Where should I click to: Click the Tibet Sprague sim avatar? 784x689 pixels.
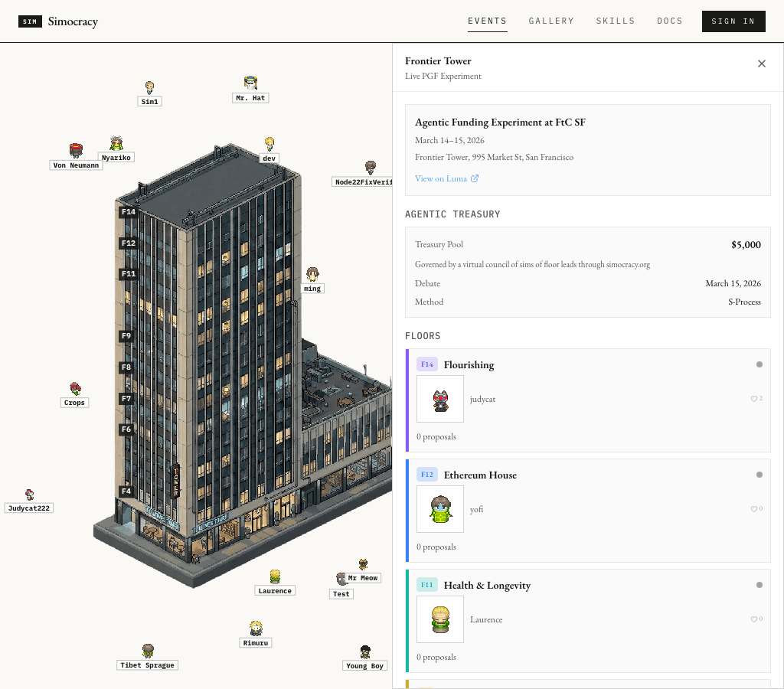tap(148, 651)
